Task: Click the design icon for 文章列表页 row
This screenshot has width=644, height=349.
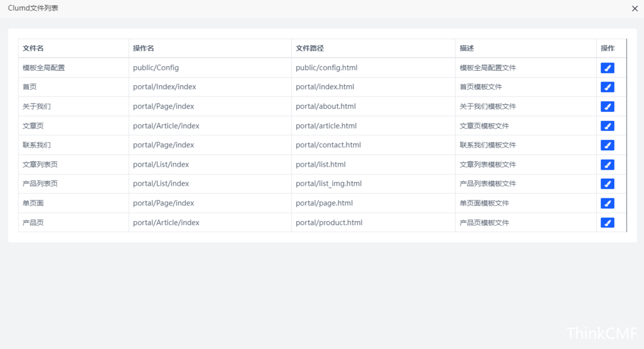Action: pos(607,164)
